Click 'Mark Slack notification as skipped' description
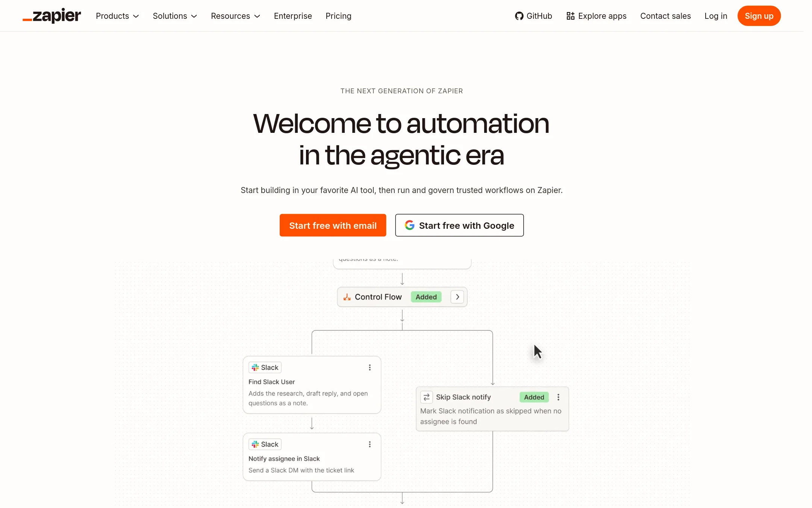 coord(491,416)
